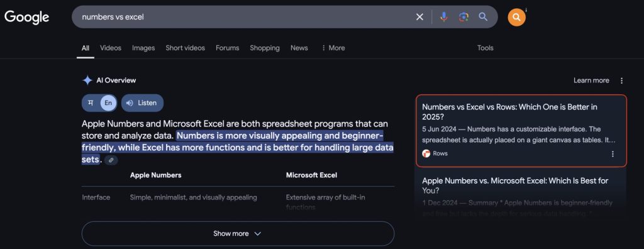
Task: Open the More search filters dropdown
Action: click(333, 48)
